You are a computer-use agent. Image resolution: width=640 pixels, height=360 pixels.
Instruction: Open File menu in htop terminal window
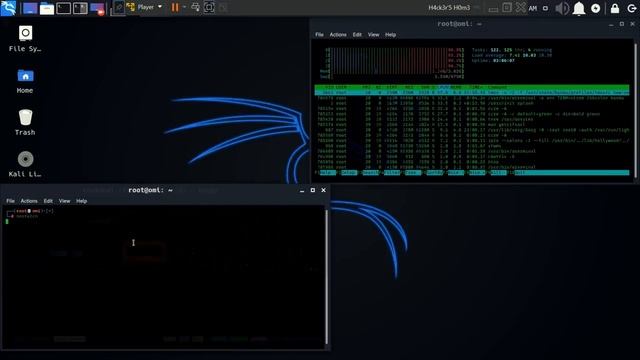pyautogui.click(x=319, y=35)
